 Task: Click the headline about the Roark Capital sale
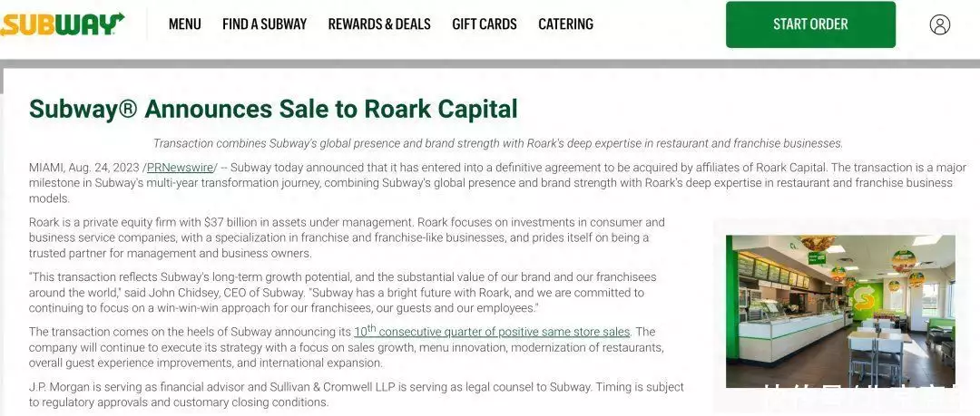(273, 110)
